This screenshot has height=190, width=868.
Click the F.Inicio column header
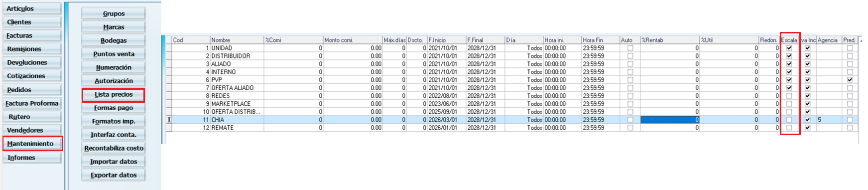point(447,40)
